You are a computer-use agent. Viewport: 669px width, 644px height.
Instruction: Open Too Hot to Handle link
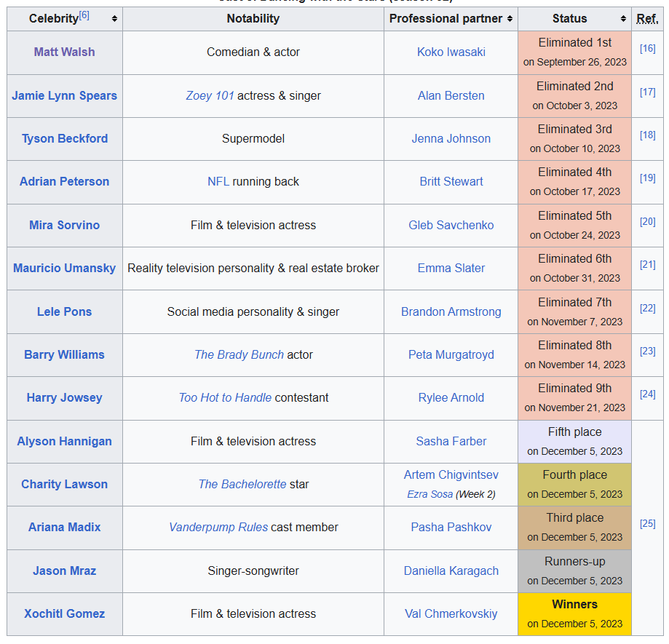(225, 398)
